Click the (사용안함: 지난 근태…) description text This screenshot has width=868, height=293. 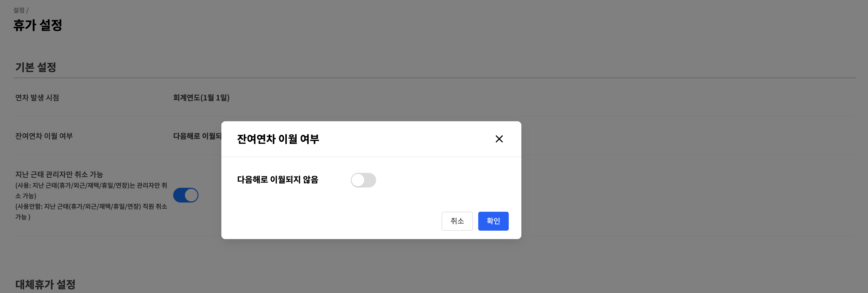[x=91, y=211]
